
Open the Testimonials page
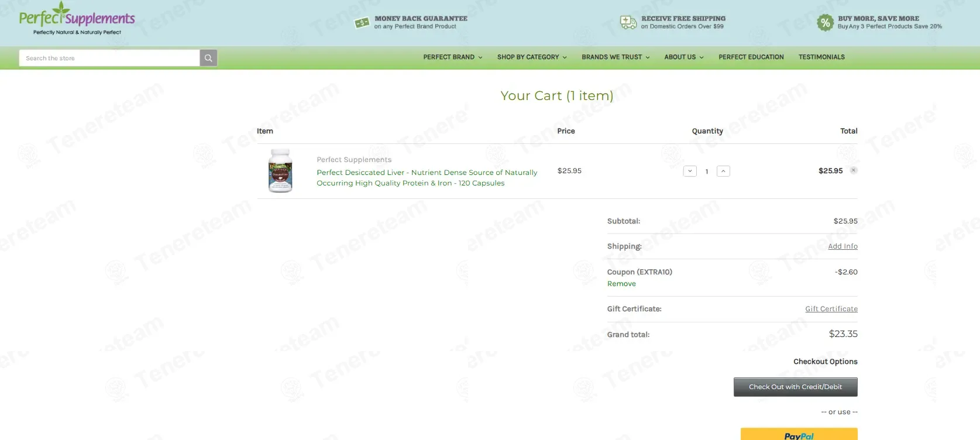pyautogui.click(x=821, y=57)
